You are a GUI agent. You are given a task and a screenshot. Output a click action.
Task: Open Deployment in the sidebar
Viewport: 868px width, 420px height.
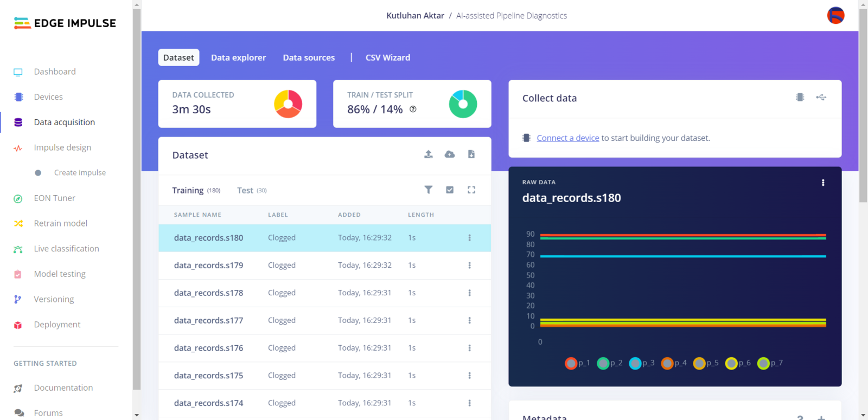[57, 325]
